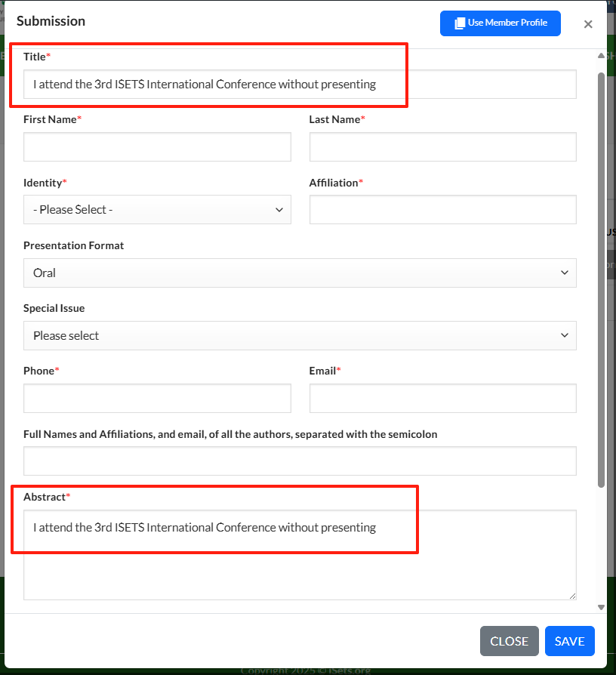The width and height of the screenshot is (616, 675).
Task: Open the Presentation Format dropdown
Action: 300,273
